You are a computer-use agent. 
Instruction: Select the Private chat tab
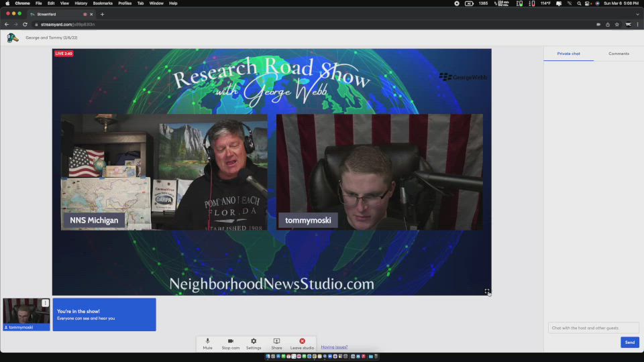point(568,54)
